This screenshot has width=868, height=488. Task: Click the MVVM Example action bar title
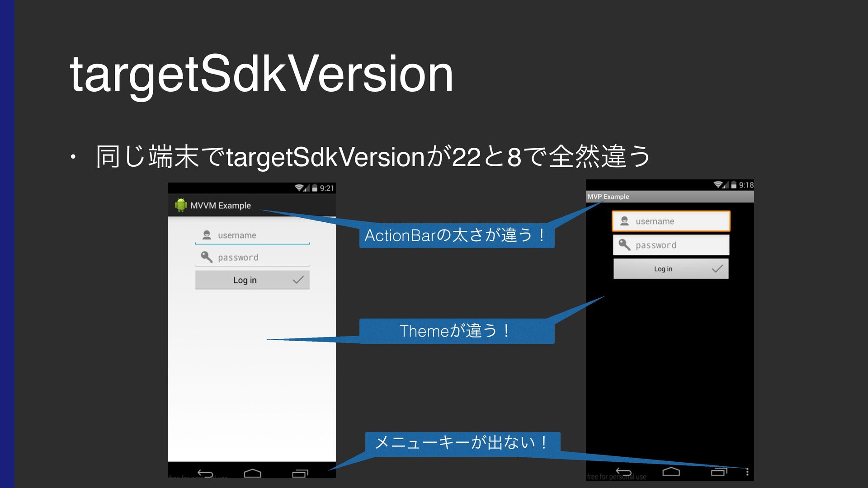tap(220, 206)
